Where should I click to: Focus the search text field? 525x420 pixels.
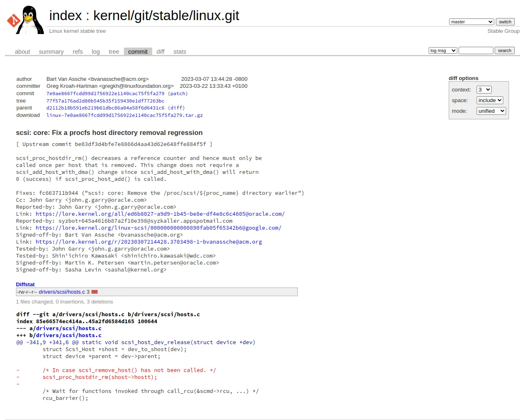click(476, 50)
